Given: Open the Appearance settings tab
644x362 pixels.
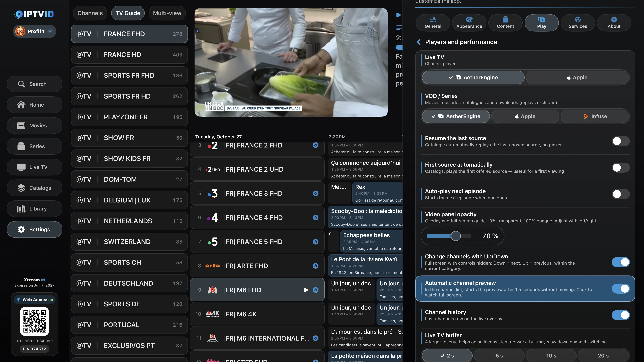Looking at the screenshot, I should 469,23.
